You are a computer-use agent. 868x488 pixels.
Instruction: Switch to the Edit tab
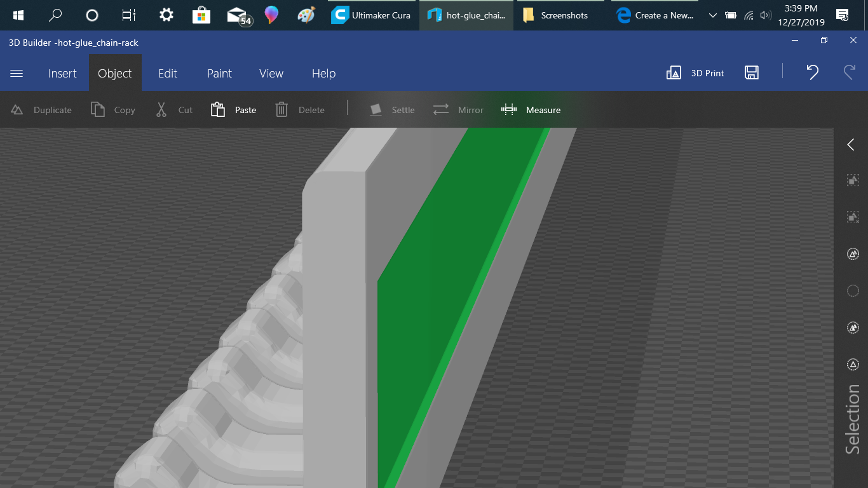[168, 73]
